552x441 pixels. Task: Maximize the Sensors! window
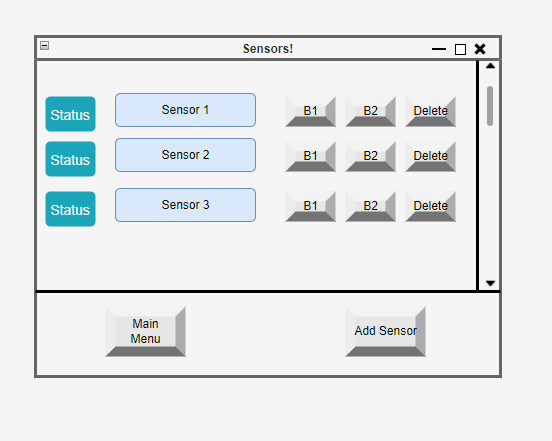pos(460,49)
